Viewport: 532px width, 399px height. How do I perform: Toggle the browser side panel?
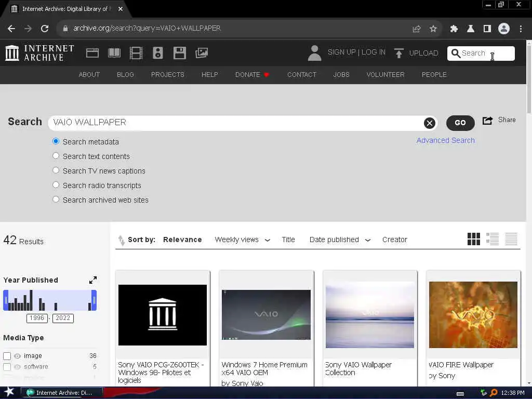click(x=487, y=29)
